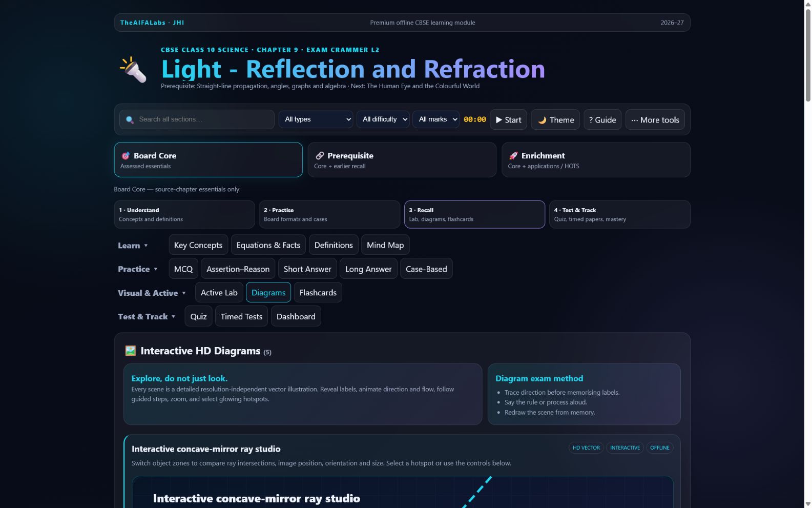The height and width of the screenshot is (508, 812).
Task: Switch to the 2 · Practise step
Action: (x=329, y=214)
